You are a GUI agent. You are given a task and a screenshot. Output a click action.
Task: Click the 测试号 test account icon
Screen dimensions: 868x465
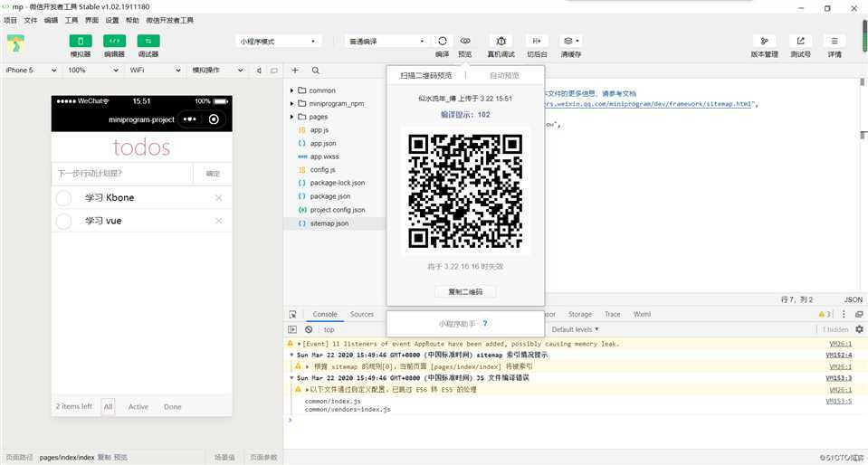pyautogui.click(x=800, y=41)
